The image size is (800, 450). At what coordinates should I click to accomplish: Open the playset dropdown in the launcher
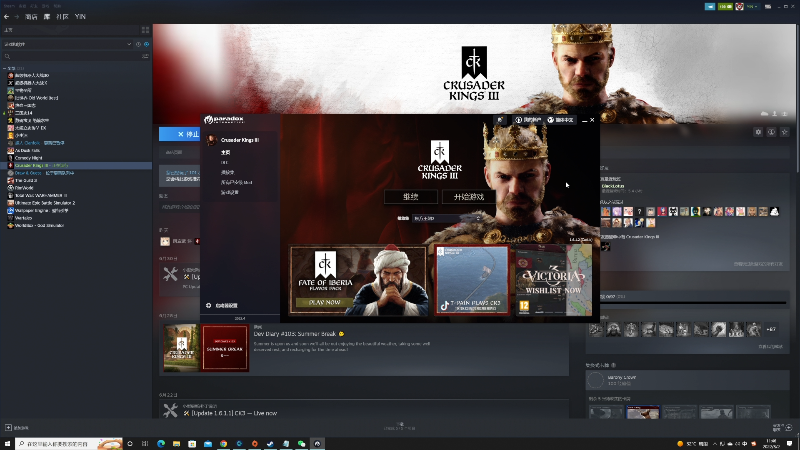447,218
